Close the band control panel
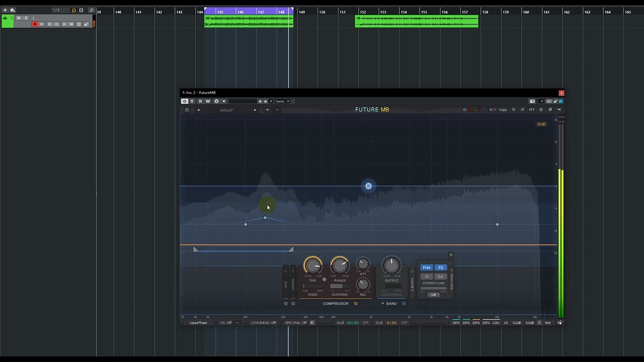 [451, 255]
